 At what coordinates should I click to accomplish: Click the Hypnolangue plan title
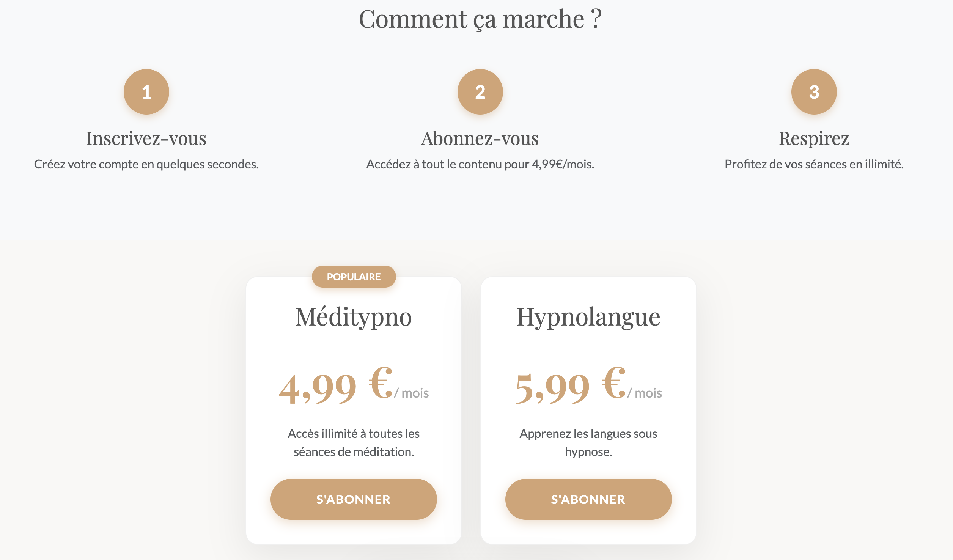588,317
